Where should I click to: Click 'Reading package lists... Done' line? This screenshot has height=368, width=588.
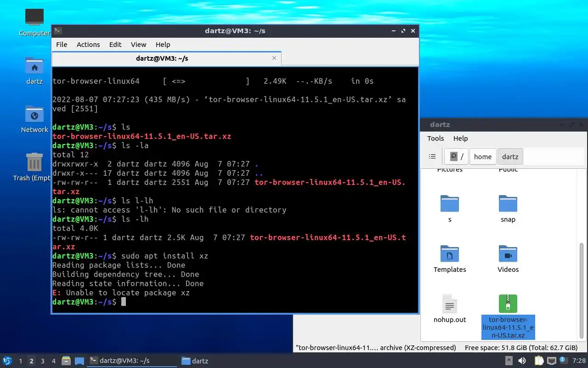click(x=119, y=265)
